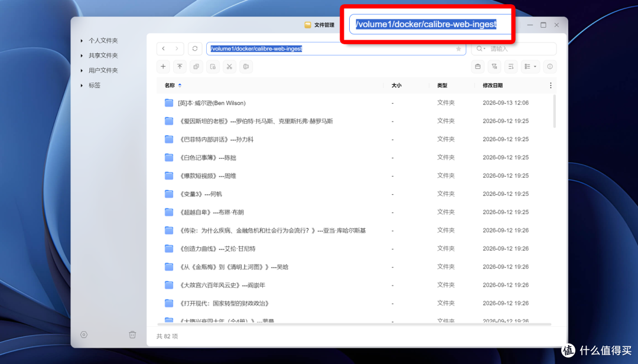638x364 pixels.
Task: Click the 文件夹 type cell of 《白色记事簿》 row
Action: click(x=446, y=157)
